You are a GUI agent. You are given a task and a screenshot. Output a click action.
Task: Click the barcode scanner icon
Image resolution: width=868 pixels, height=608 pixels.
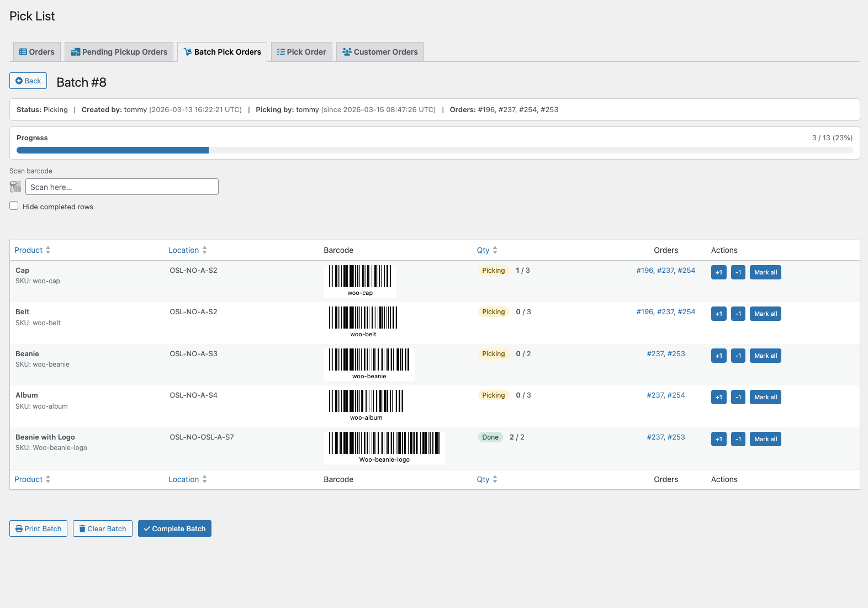click(x=15, y=187)
